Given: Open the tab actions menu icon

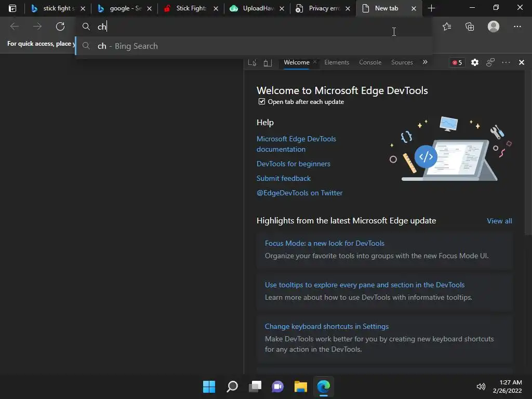Looking at the screenshot, I should click(x=12, y=8).
